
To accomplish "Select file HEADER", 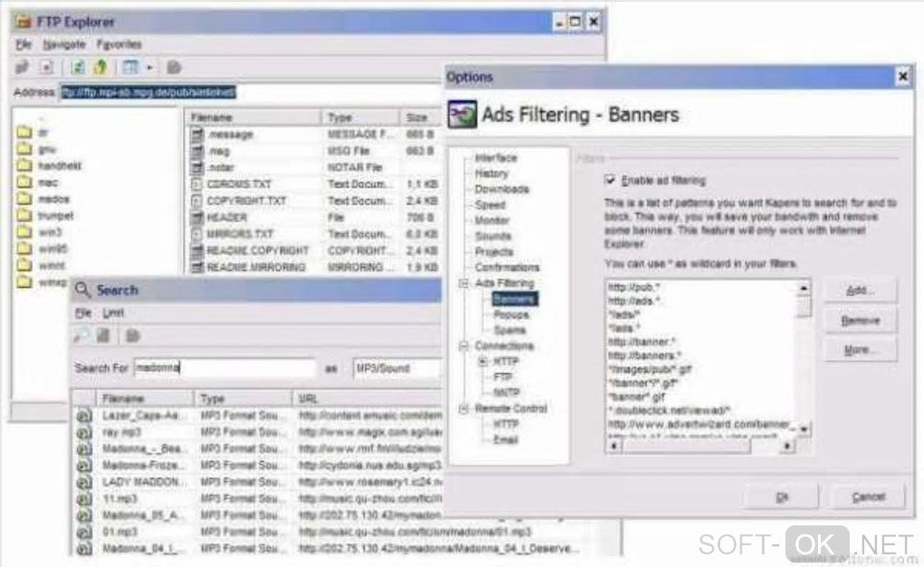I will tap(226, 217).
